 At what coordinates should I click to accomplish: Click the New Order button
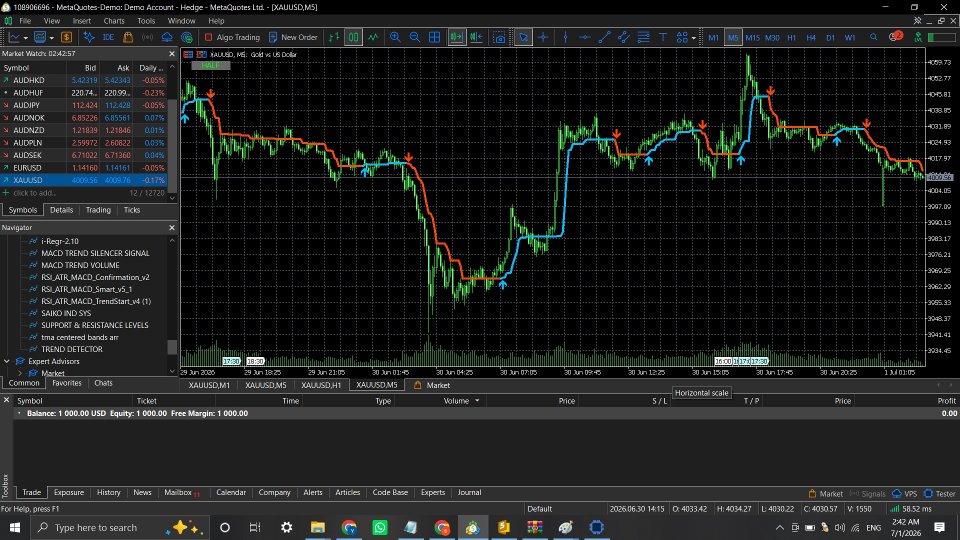(x=294, y=37)
